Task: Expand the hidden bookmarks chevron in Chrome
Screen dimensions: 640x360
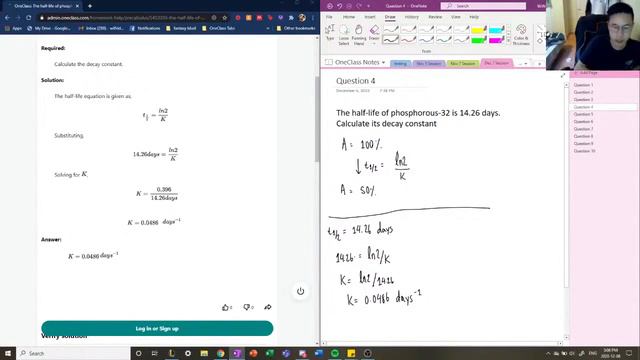Action: point(268,29)
